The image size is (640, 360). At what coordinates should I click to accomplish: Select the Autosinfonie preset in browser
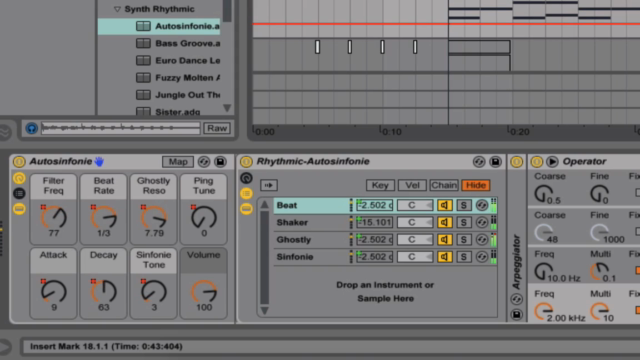point(159,26)
